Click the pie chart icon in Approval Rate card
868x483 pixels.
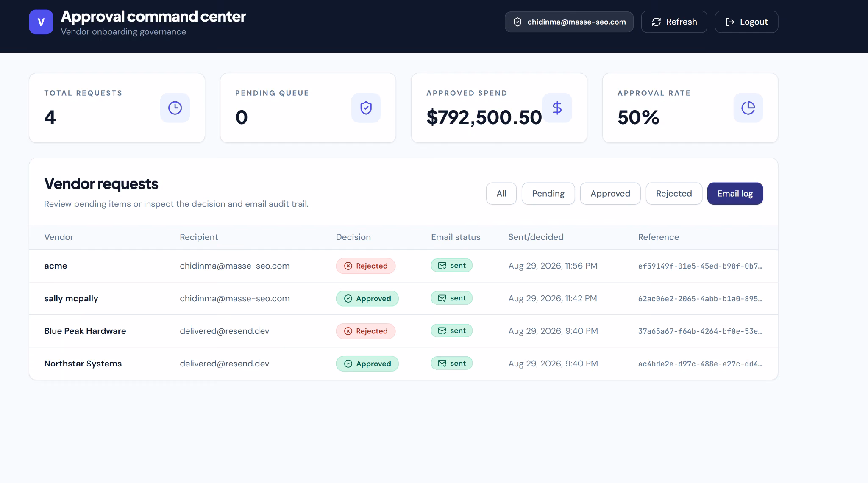pyautogui.click(x=748, y=108)
